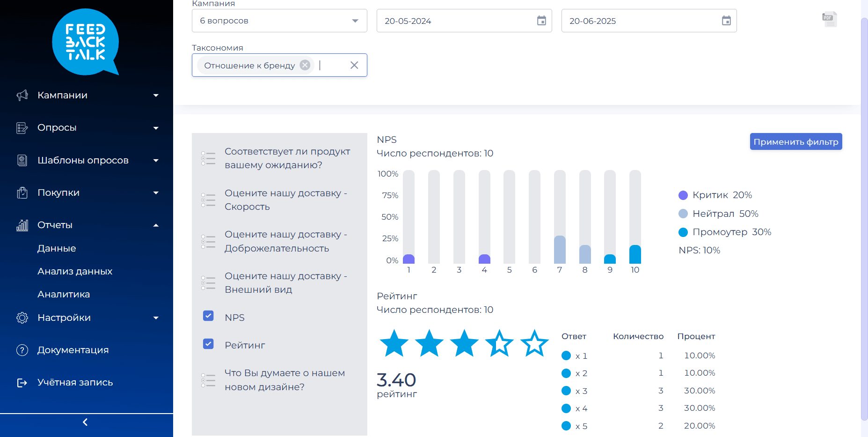This screenshot has width=868, height=437.
Task: Open Анализ данных in the sidebar
Action: tap(75, 271)
